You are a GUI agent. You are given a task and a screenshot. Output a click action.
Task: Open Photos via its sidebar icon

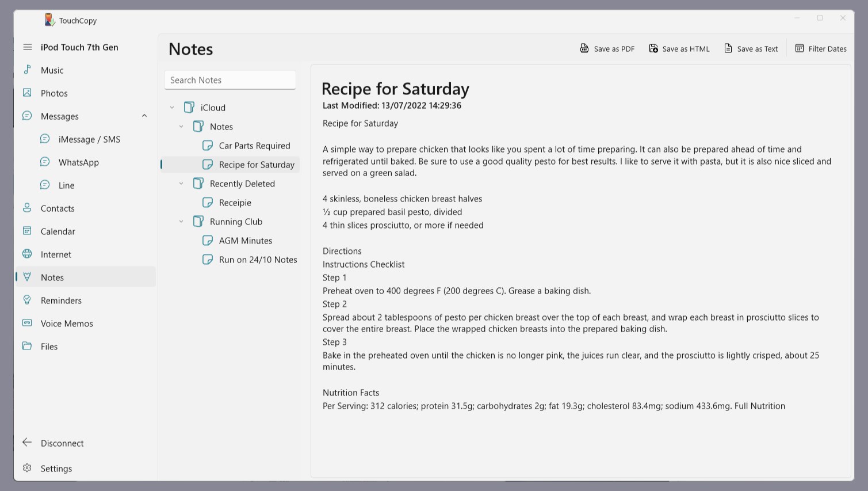click(x=27, y=93)
